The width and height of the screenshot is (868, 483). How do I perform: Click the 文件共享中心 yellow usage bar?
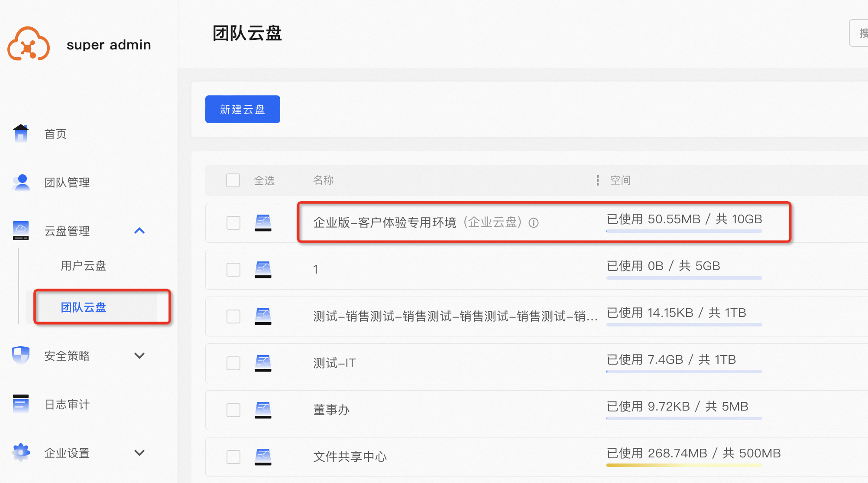tap(683, 465)
